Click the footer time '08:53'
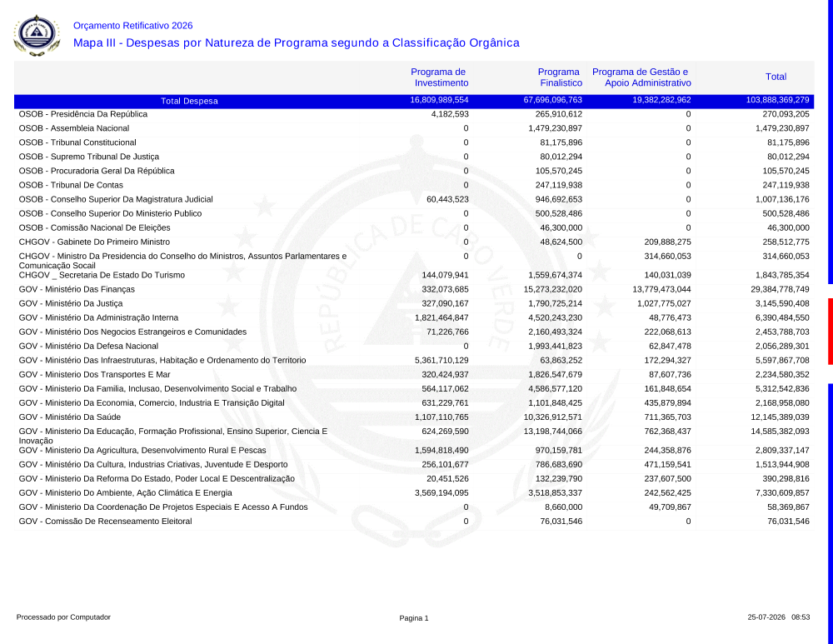The height and width of the screenshot is (644, 833). click(x=801, y=617)
